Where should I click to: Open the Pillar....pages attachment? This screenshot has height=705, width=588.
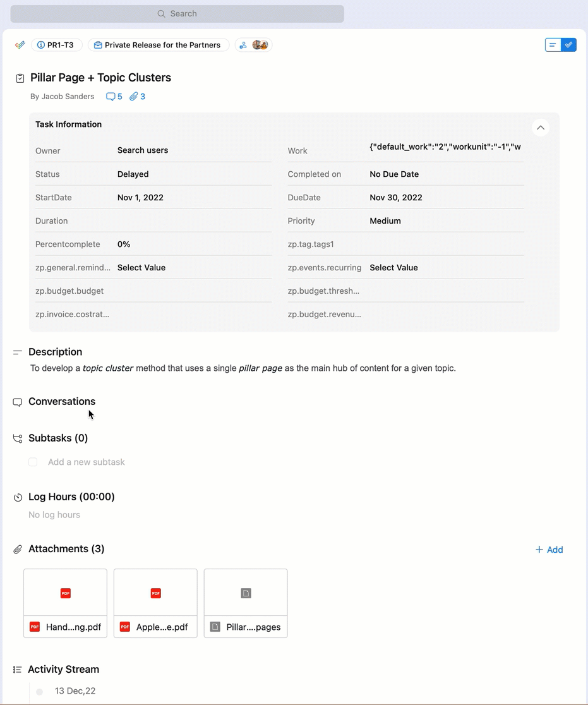tap(246, 603)
